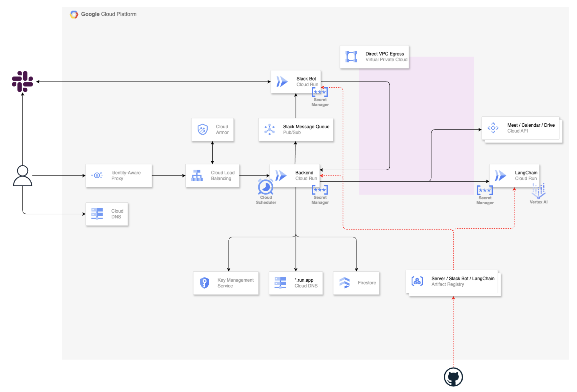Select Secret Manager icon near LangChain
This screenshot has width=577, height=392.
[484, 190]
